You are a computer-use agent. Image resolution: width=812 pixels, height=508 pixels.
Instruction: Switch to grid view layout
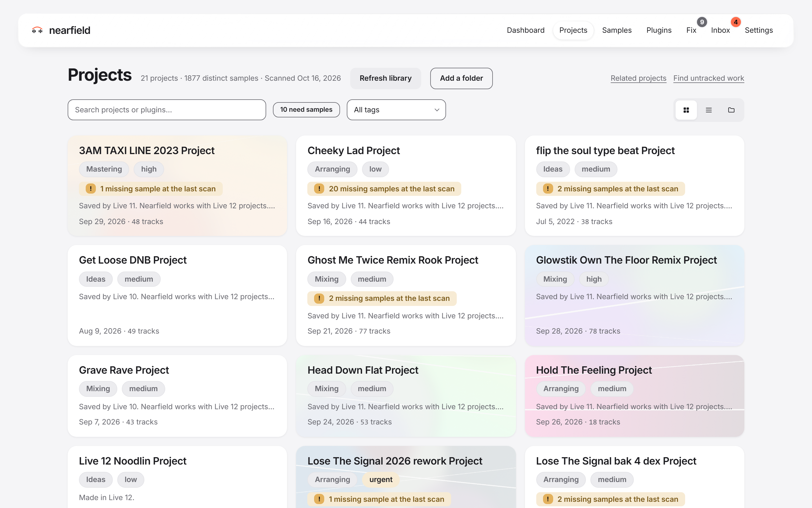coord(686,110)
